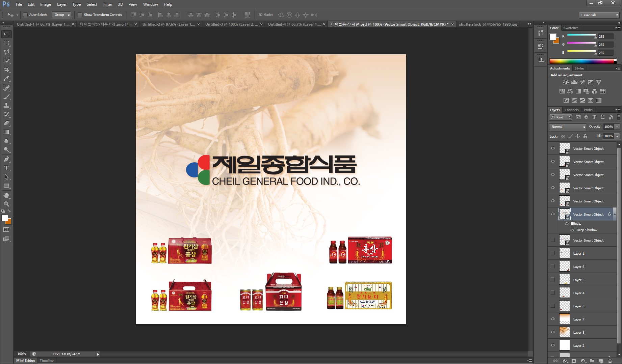
Task: Switch to the Channels tab
Action: [571, 110]
